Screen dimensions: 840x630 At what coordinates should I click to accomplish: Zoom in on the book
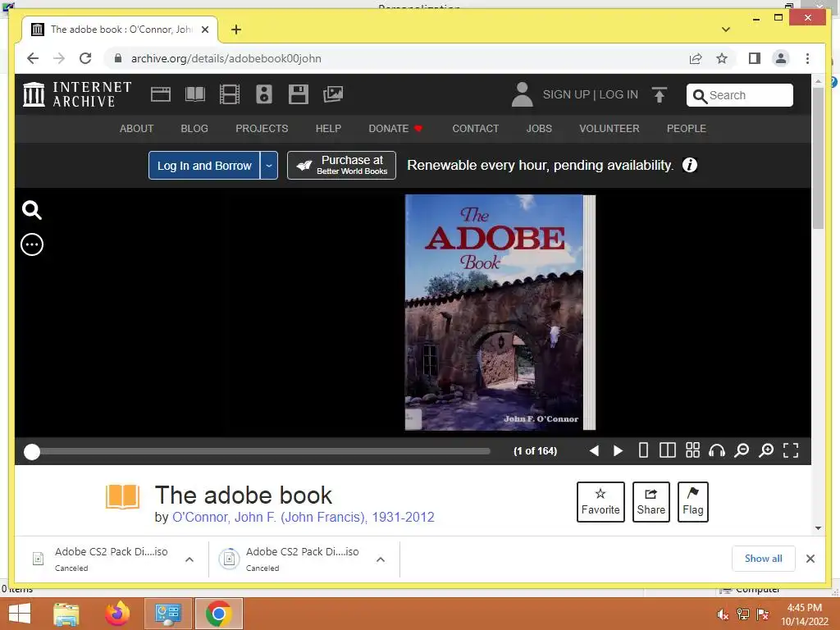coord(766,450)
